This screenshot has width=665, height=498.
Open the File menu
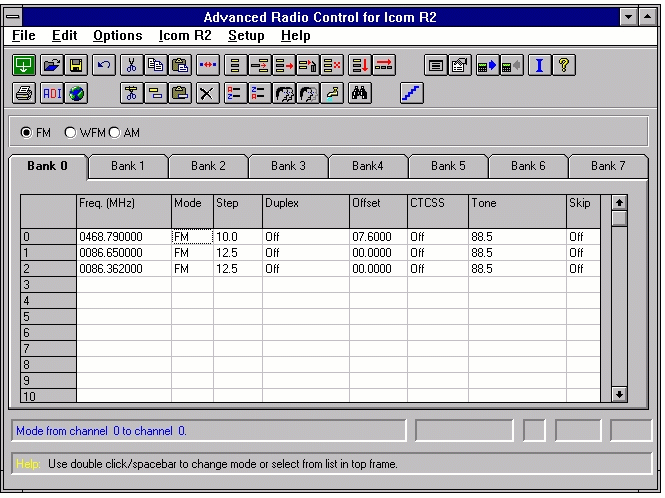(24, 36)
